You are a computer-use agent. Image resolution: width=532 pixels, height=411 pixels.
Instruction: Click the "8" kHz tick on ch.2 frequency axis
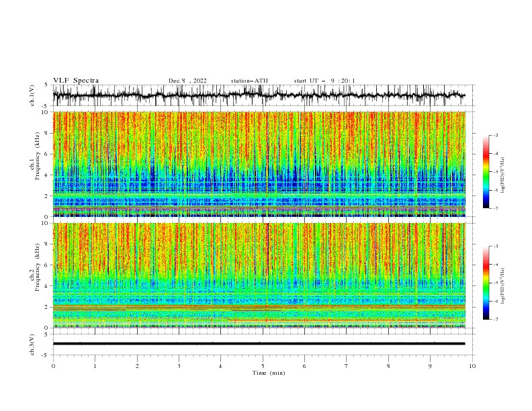tap(47, 244)
